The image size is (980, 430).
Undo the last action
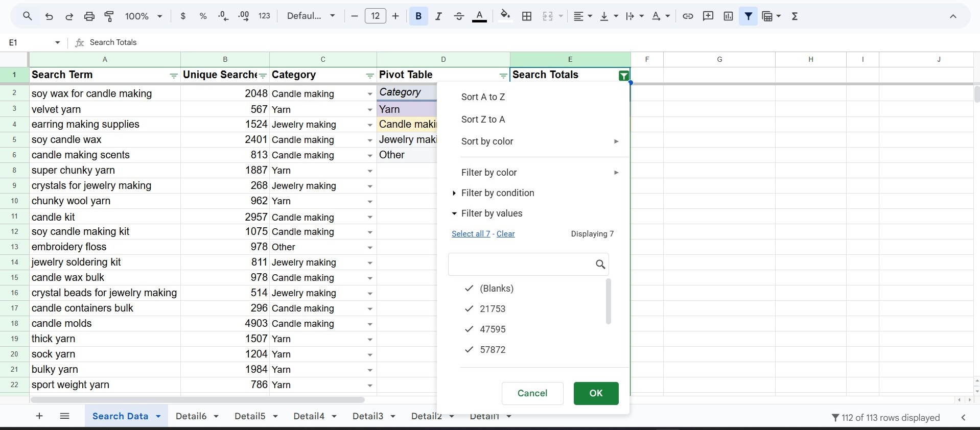(49, 16)
